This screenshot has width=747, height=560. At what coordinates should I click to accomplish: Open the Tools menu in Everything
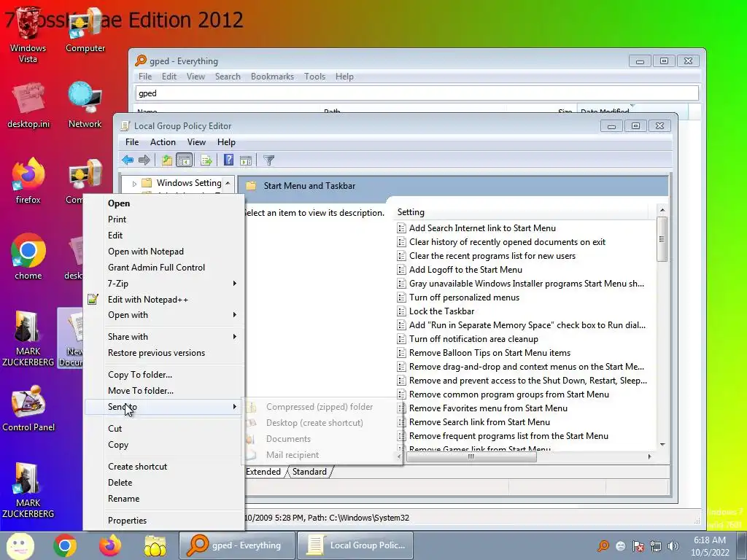pos(314,77)
